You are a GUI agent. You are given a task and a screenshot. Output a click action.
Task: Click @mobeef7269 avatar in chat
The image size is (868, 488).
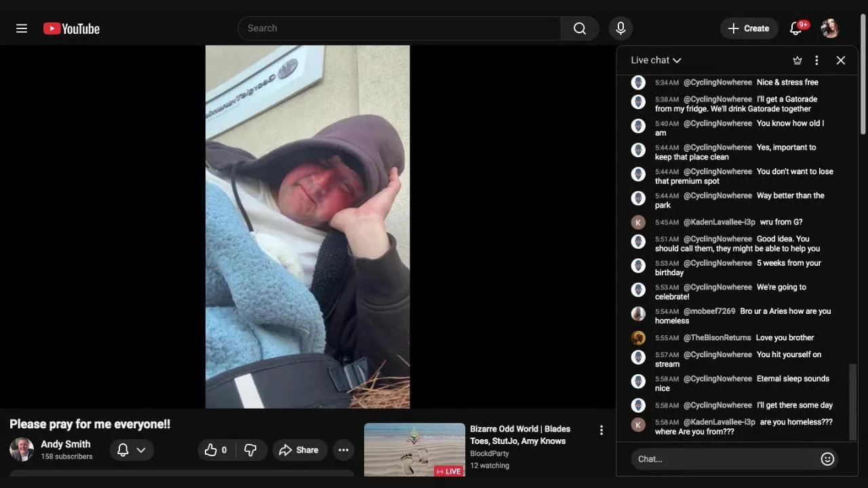pos(638,314)
